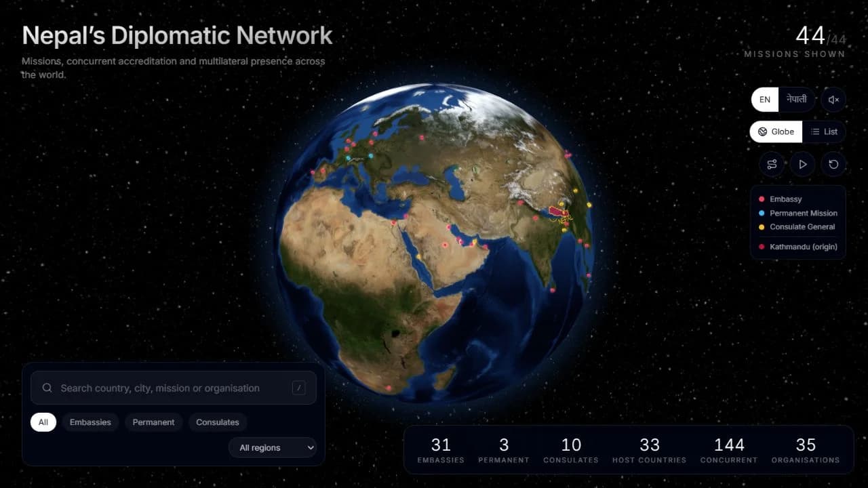Reset the globe view with circular arrow
The image size is (868, 488).
click(833, 164)
